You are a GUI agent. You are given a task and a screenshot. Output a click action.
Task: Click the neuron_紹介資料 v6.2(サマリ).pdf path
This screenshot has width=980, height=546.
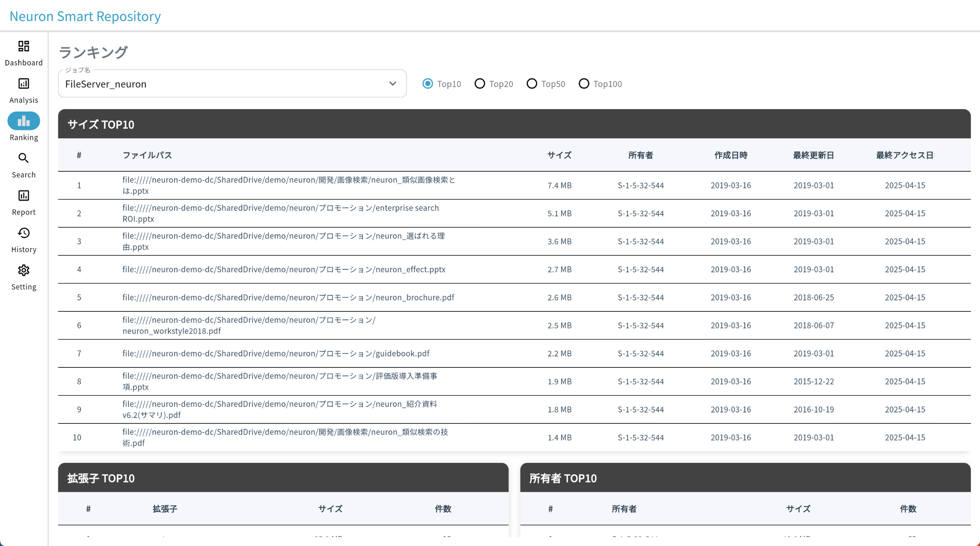(x=280, y=409)
